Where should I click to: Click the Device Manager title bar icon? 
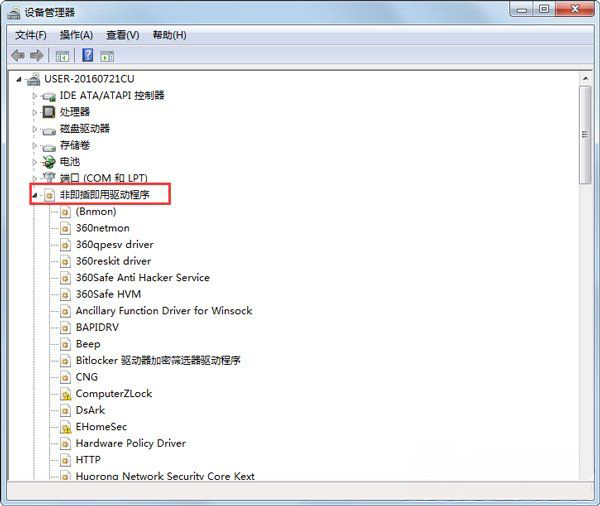tap(14, 12)
